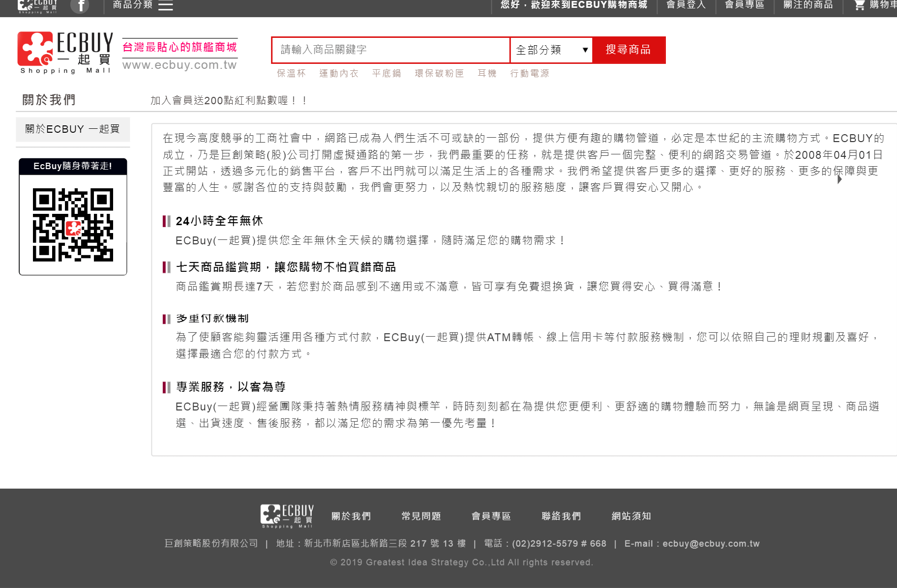Click the 加入會員送200點紅利點數喔 notice
This screenshot has height=588, width=897.
(x=229, y=100)
